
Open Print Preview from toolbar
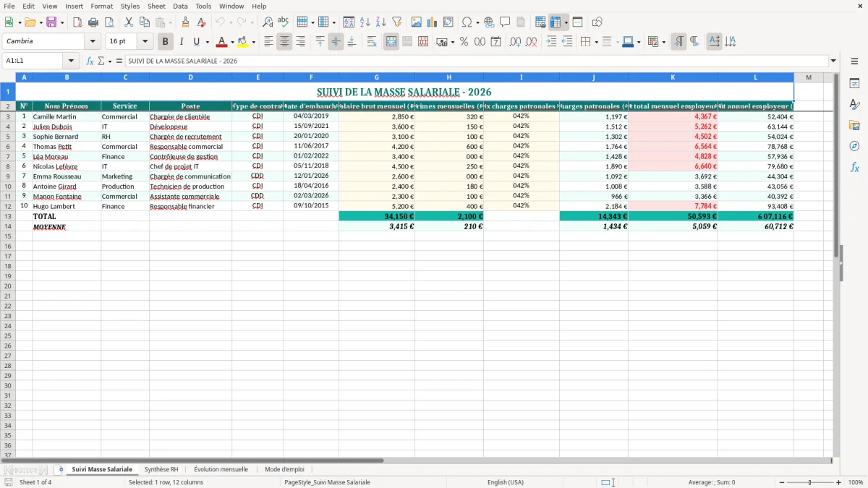coord(109,22)
